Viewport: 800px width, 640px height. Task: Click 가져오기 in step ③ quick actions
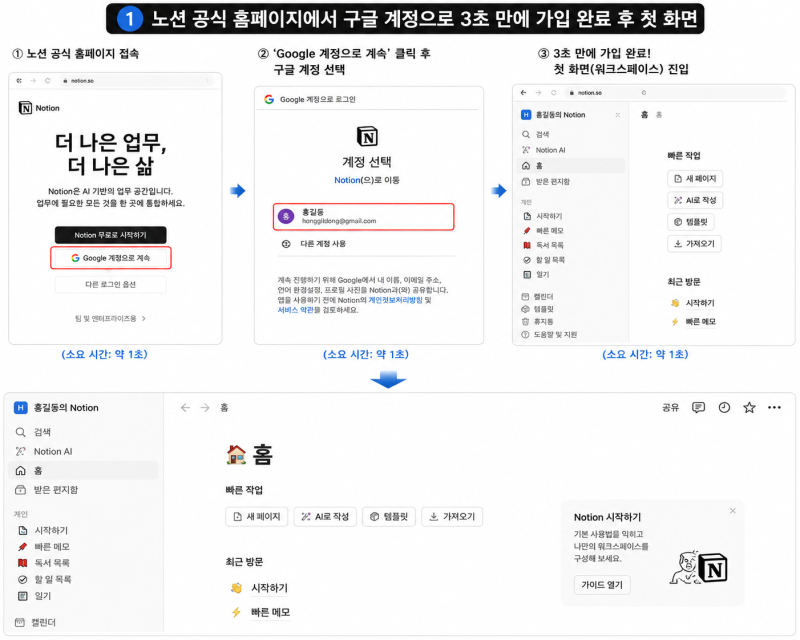coord(694,244)
